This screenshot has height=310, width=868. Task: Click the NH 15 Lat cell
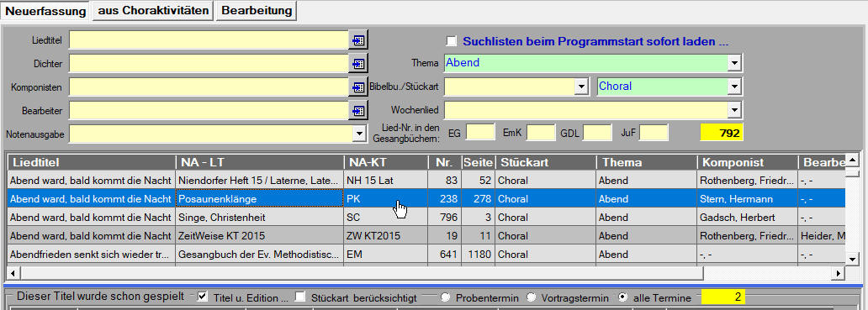[x=386, y=180]
